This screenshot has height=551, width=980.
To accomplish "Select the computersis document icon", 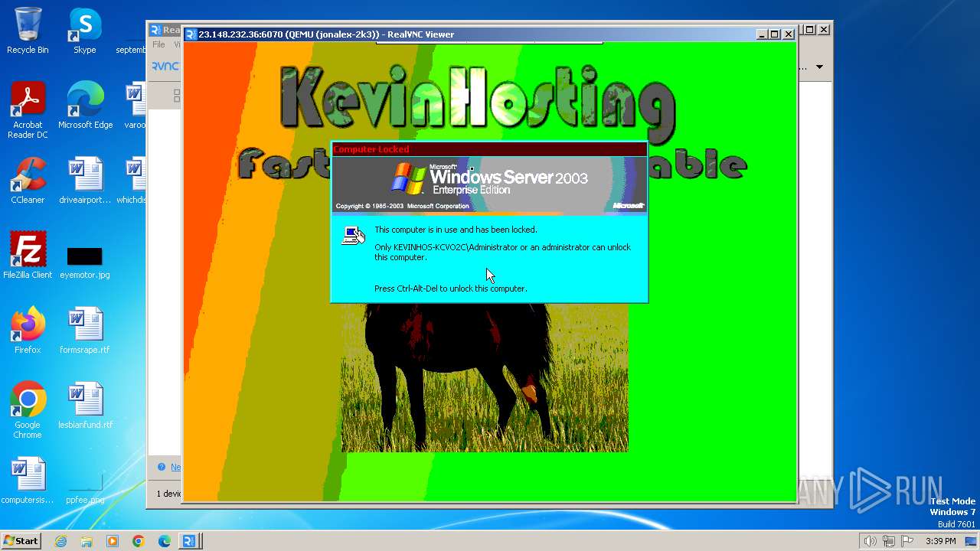I will tap(28, 481).
